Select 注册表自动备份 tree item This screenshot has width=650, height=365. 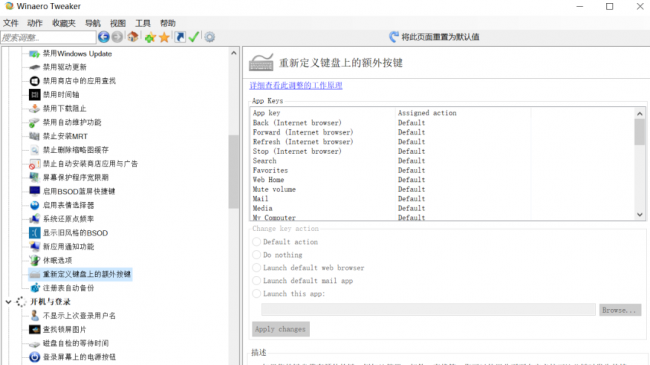[x=68, y=288]
